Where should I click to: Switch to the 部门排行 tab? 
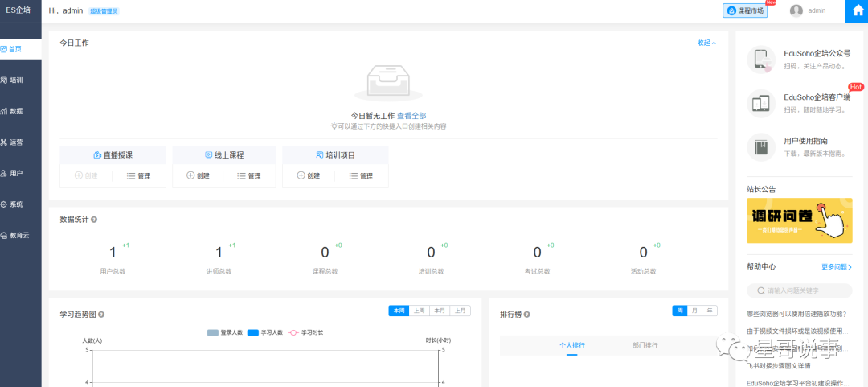[x=645, y=345]
